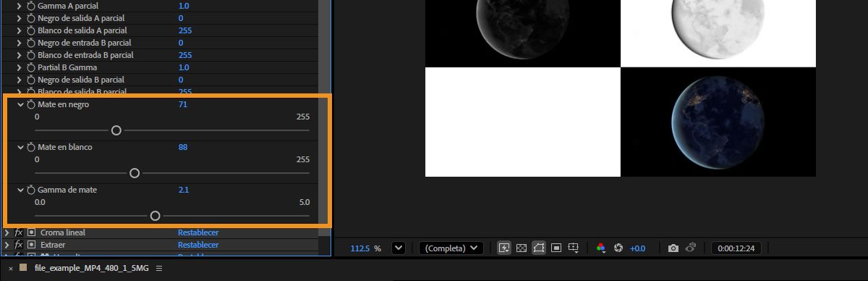
Task: Toggle fx switch for Croma lineal
Action: (x=19, y=233)
